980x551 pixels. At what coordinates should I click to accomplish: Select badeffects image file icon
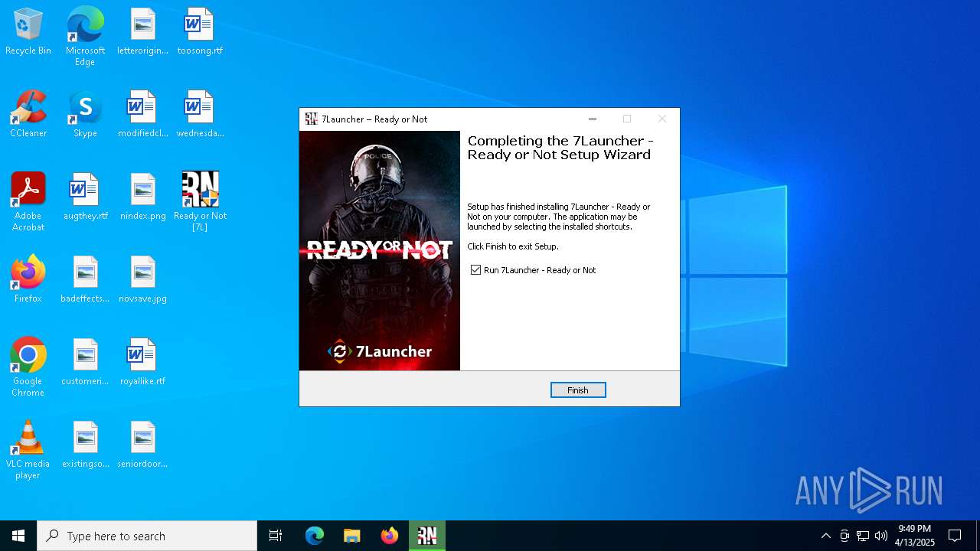tap(85, 280)
